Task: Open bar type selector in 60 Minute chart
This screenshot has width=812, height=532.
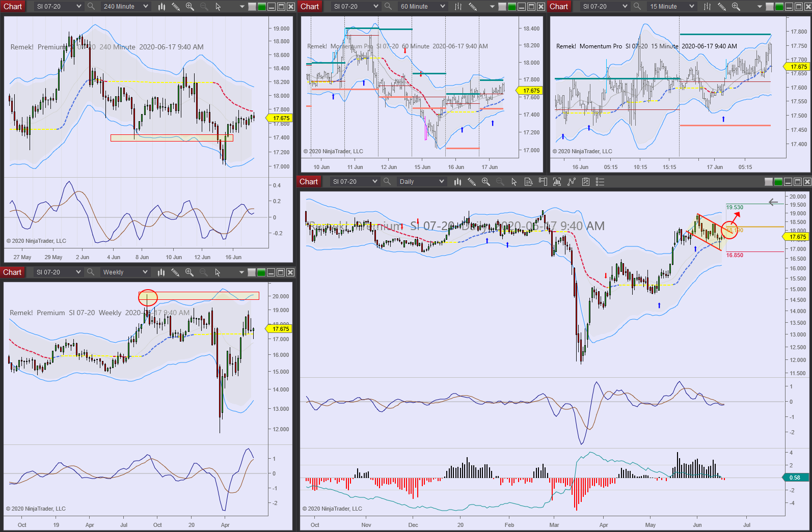Action: pyautogui.click(x=458, y=7)
